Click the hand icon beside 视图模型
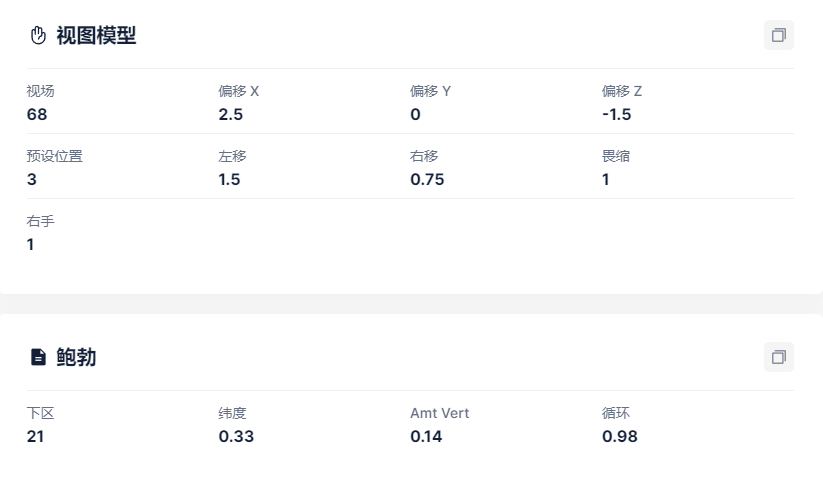Screen dimensions: 823x481 [x=38, y=36]
